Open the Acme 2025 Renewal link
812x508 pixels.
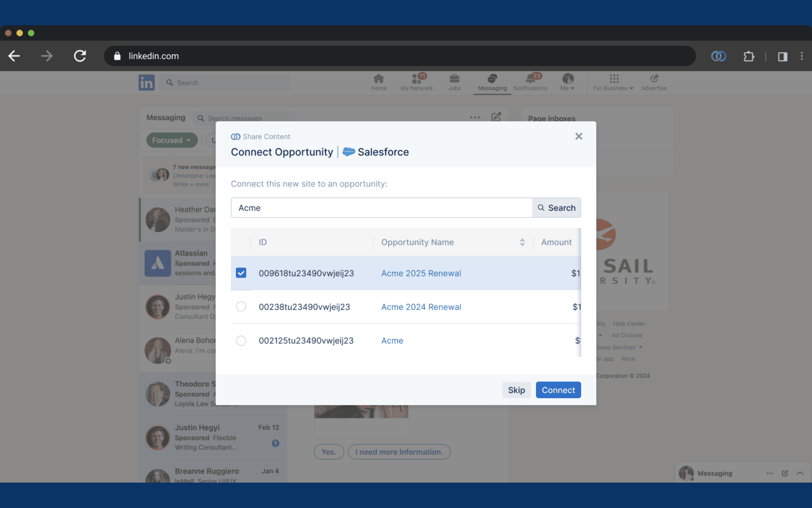(421, 273)
